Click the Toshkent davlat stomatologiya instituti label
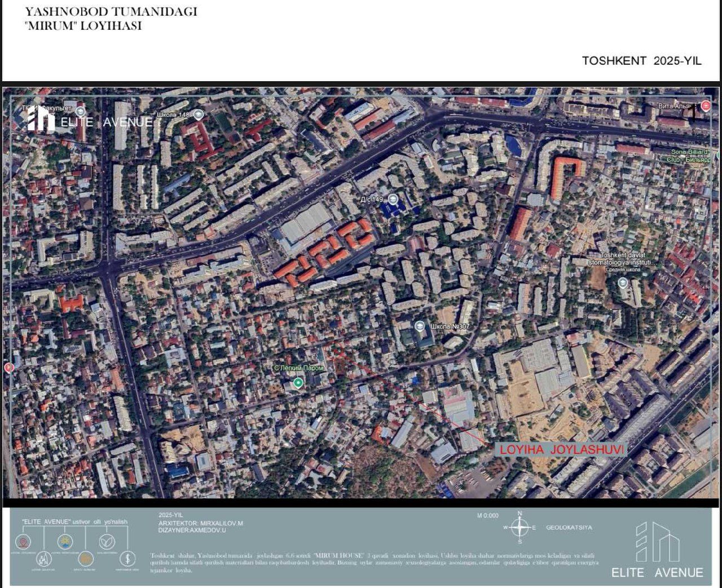 click(x=623, y=259)
